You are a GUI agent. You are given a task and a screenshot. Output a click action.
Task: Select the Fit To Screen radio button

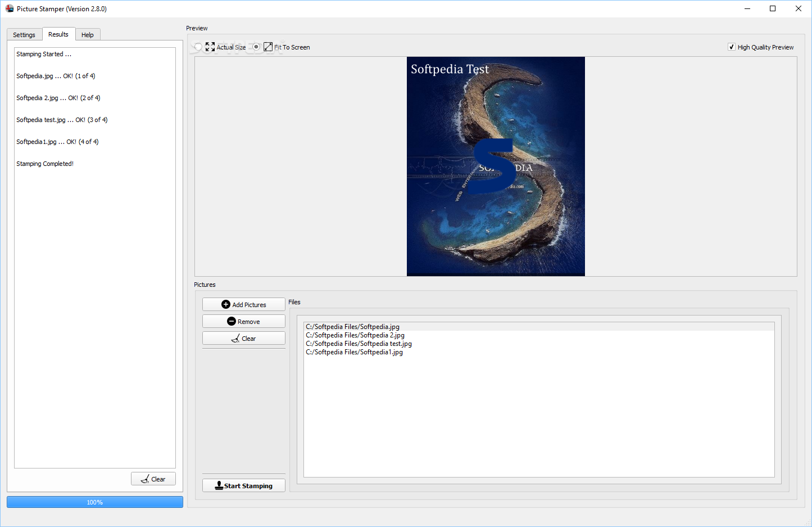256,47
